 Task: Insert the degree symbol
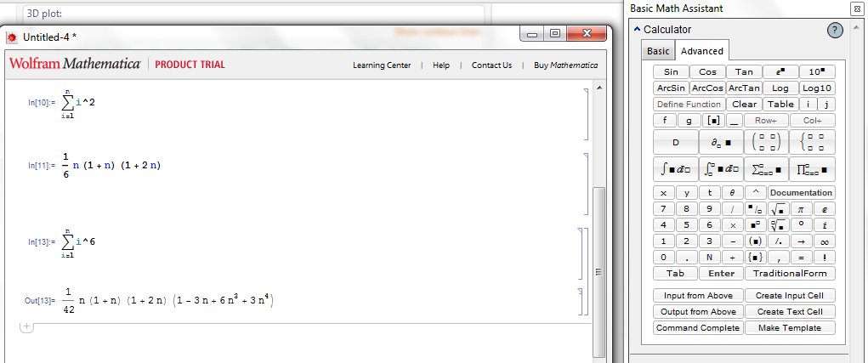801,225
